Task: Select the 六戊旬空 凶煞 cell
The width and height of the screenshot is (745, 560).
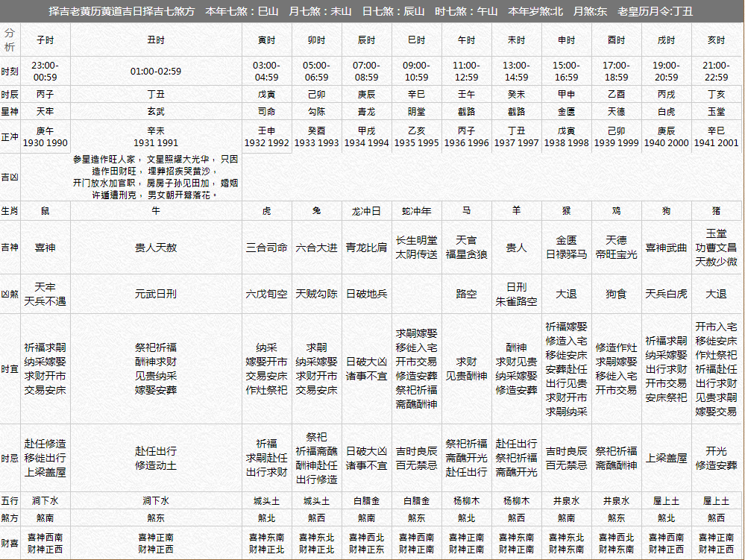Action: click(x=266, y=294)
